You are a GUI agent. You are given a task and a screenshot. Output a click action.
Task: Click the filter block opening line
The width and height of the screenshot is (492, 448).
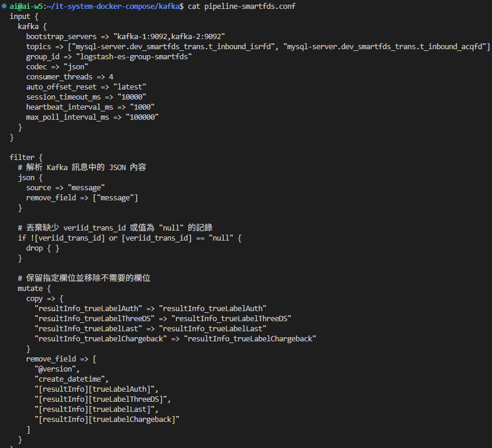(26, 157)
